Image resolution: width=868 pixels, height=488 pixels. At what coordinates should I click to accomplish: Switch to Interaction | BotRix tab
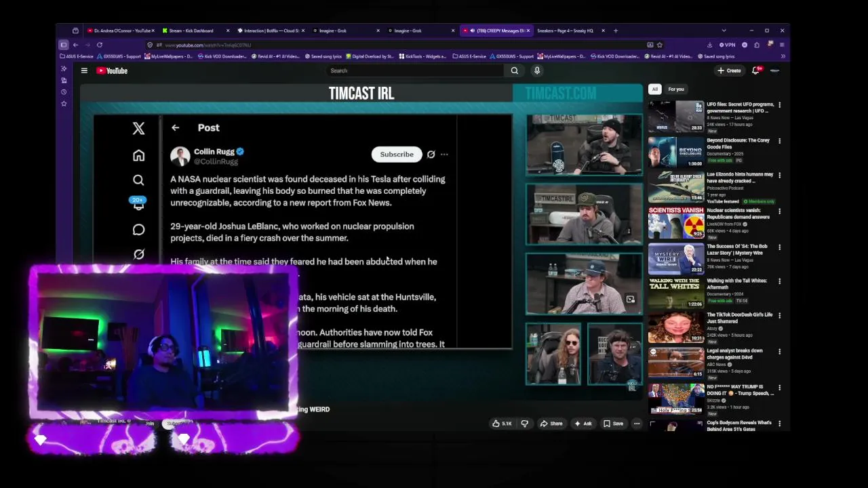click(271, 30)
